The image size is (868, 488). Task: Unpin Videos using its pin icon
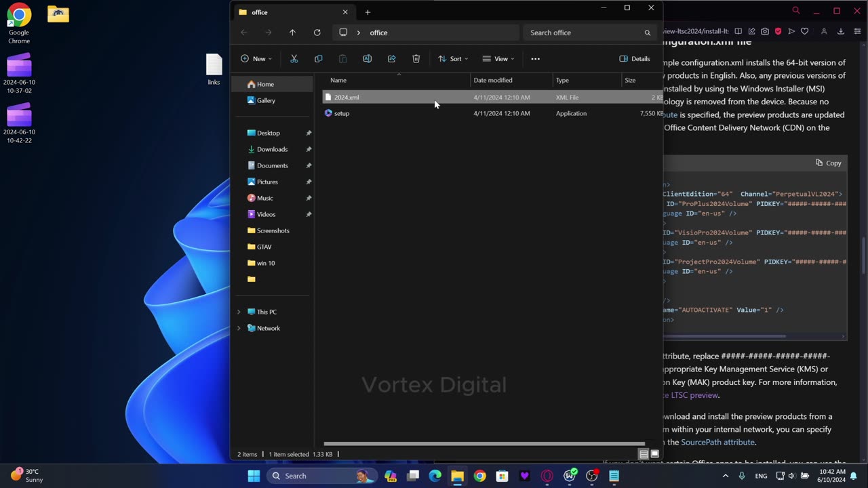point(309,214)
